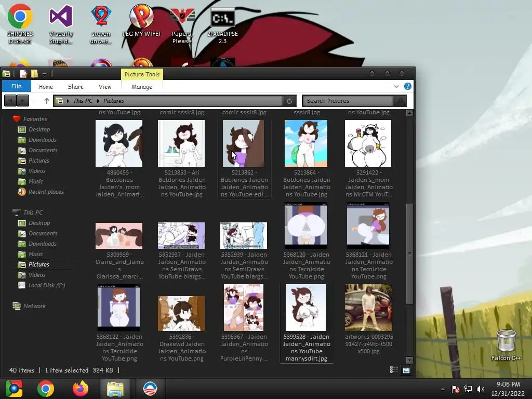
Task: Click the file list scroll down arrow
Action: pos(409,360)
